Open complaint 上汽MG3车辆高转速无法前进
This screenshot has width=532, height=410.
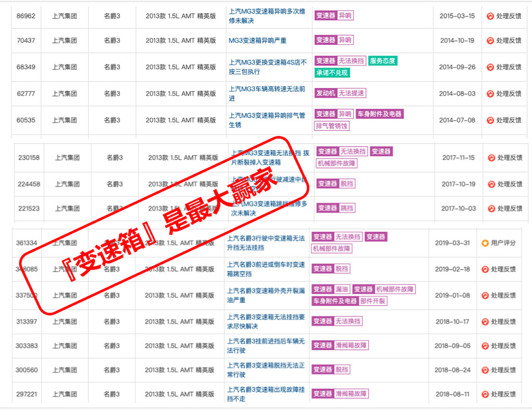tap(267, 93)
